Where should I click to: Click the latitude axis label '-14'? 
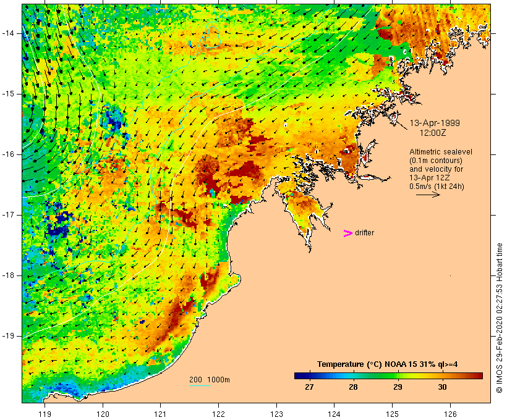(8, 33)
